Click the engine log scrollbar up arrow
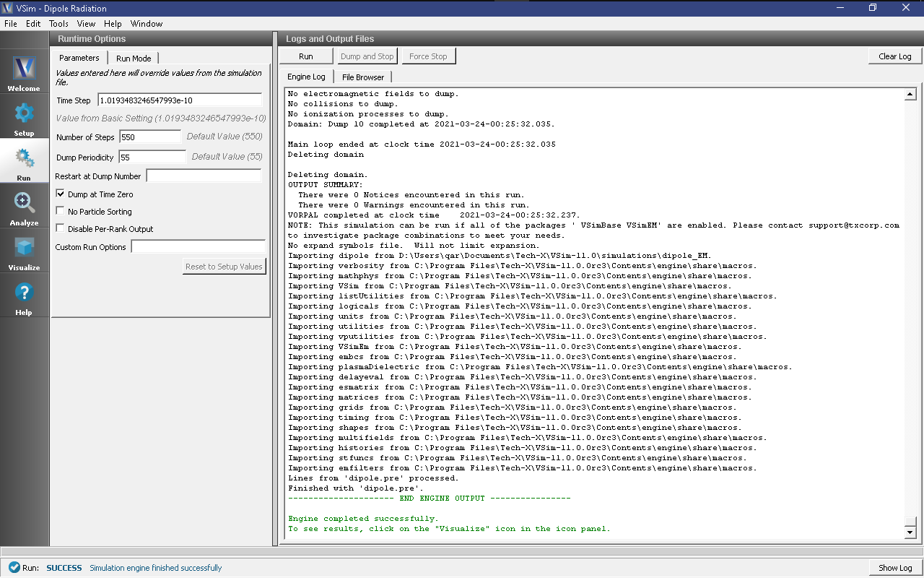 point(910,95)
